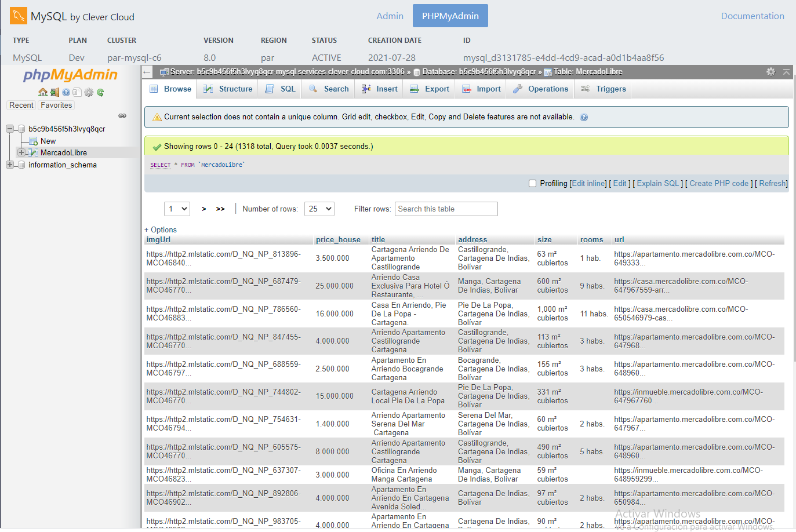
Task: Click the warning triangle icon in the notice
Action: point(157,117)
